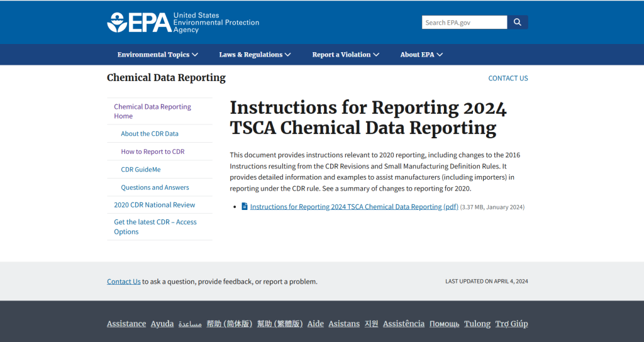Open the Trợ Giúp Vietnamese link

512,324
